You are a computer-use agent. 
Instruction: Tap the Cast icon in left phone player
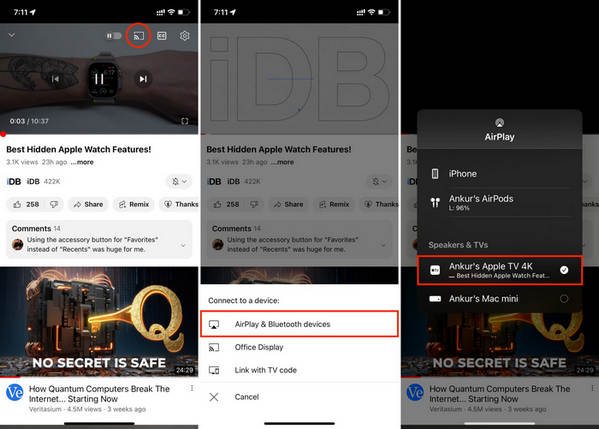point(138,36)
